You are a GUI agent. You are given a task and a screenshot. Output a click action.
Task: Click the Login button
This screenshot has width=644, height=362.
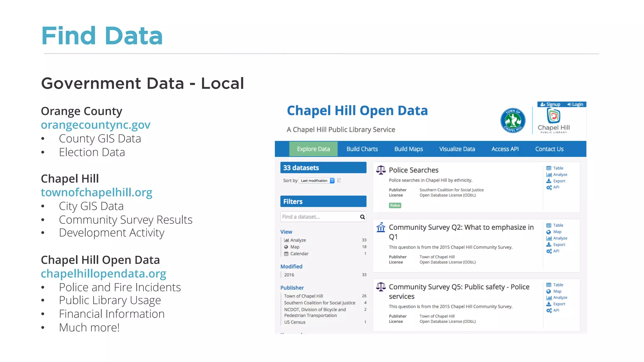pyautogui.click(x=575, y=104)
